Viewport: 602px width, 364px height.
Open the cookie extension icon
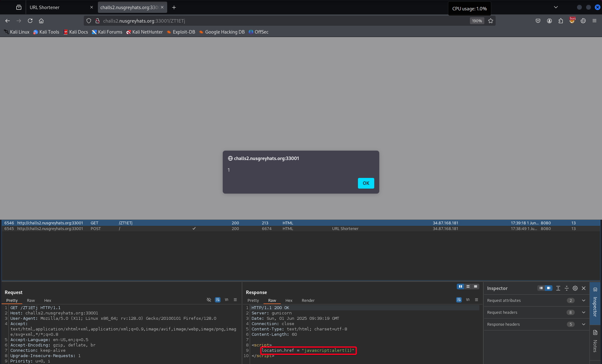pos(583,21)
